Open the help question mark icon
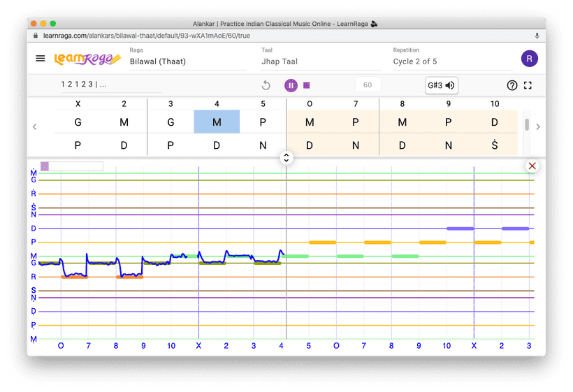 (512, 85)
